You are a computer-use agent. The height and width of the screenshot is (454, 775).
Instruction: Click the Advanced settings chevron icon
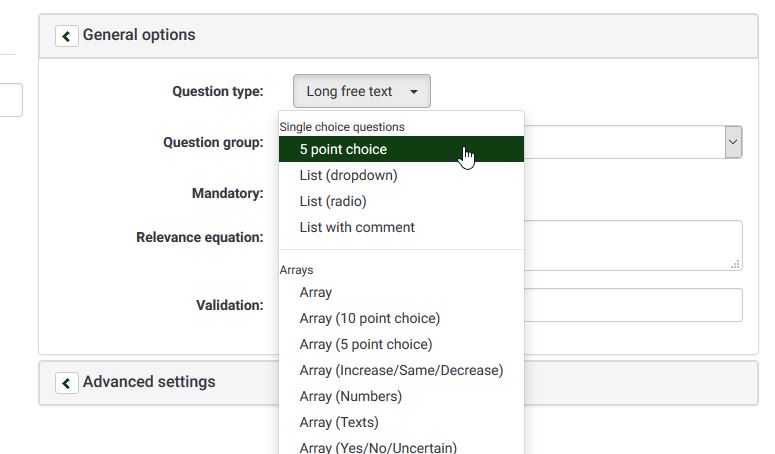click(66, 383)
